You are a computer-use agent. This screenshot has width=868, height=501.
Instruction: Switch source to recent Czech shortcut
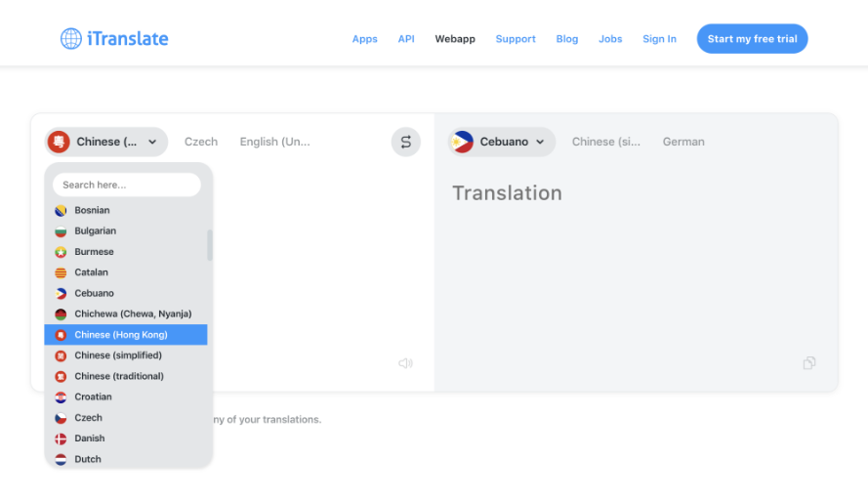coord(201,142)
